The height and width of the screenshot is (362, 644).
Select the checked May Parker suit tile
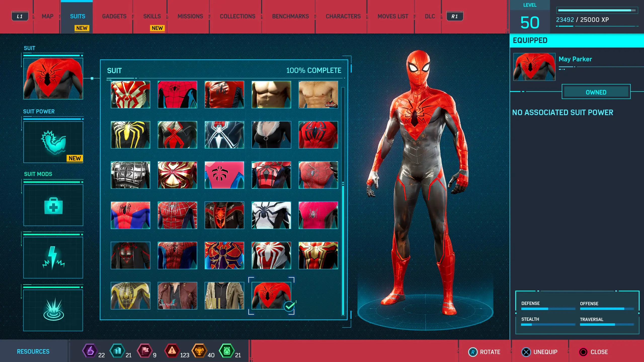click(x=271, y=296)
